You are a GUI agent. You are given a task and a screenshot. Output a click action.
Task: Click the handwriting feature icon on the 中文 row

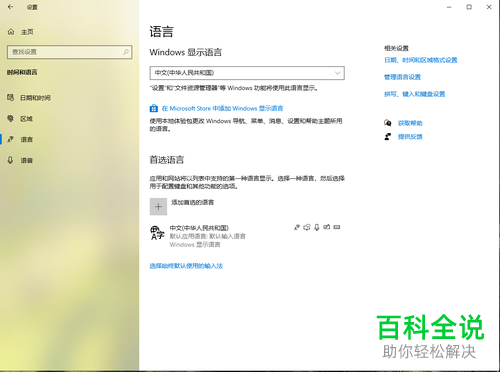(x=327, y=227)
